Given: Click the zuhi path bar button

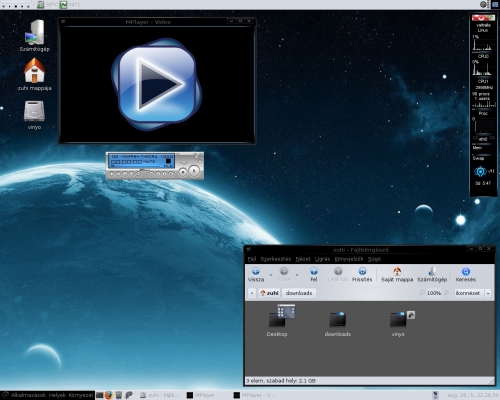Looking at the screenshot, I should [269, 293].
